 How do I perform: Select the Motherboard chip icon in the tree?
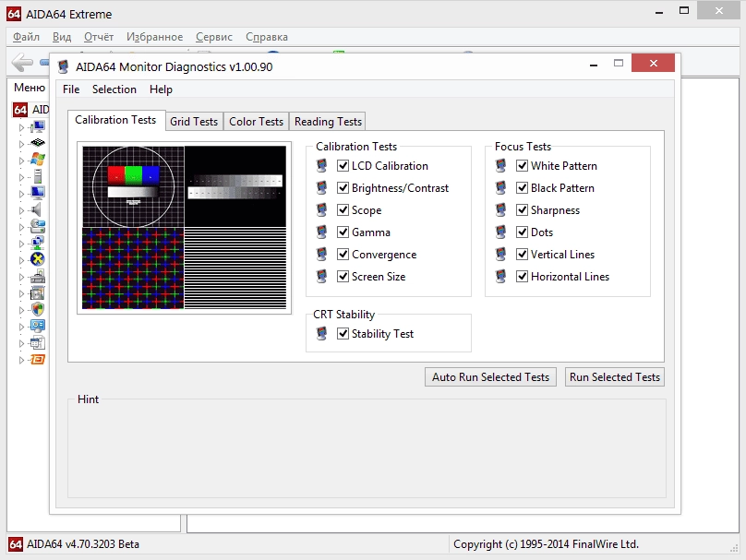[37, 143]
